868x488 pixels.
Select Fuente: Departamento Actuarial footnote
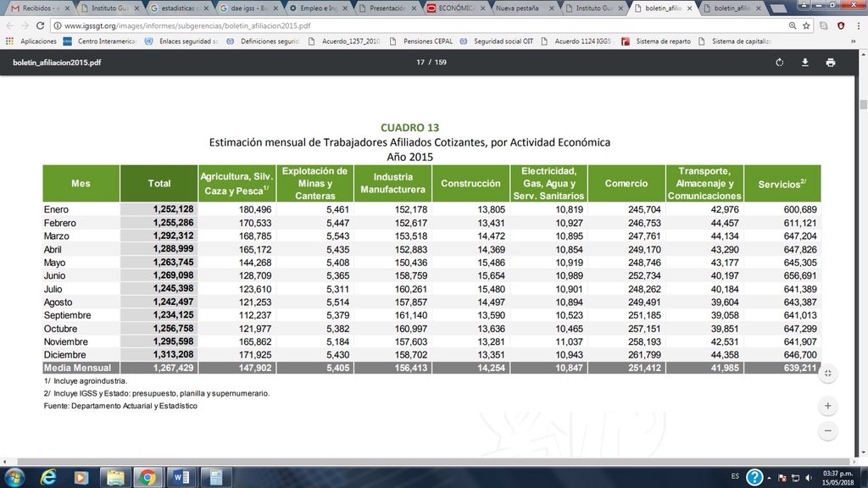[120, 406]
